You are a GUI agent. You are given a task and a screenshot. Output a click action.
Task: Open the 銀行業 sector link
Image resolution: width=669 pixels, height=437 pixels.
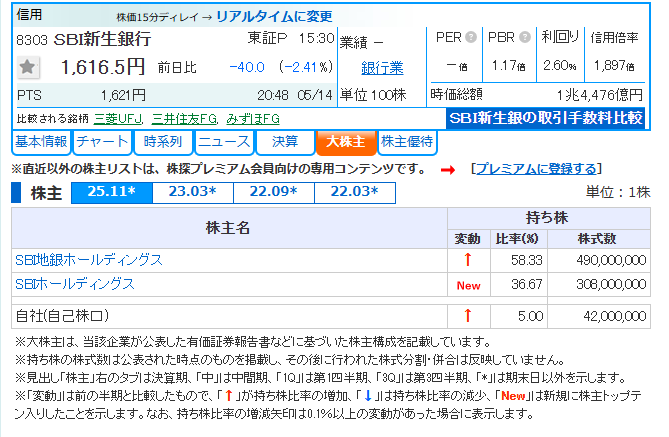(x=382, y=68)
